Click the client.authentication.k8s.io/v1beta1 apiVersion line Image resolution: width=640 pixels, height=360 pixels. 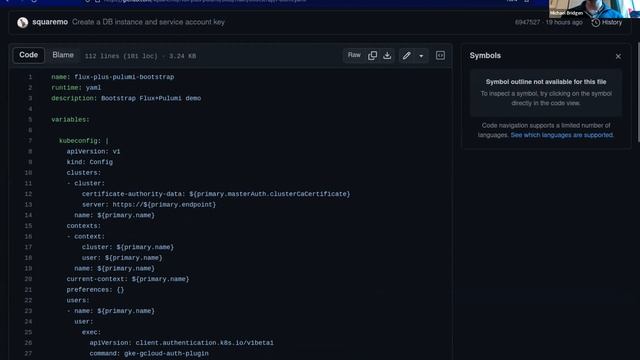[182, 343]
